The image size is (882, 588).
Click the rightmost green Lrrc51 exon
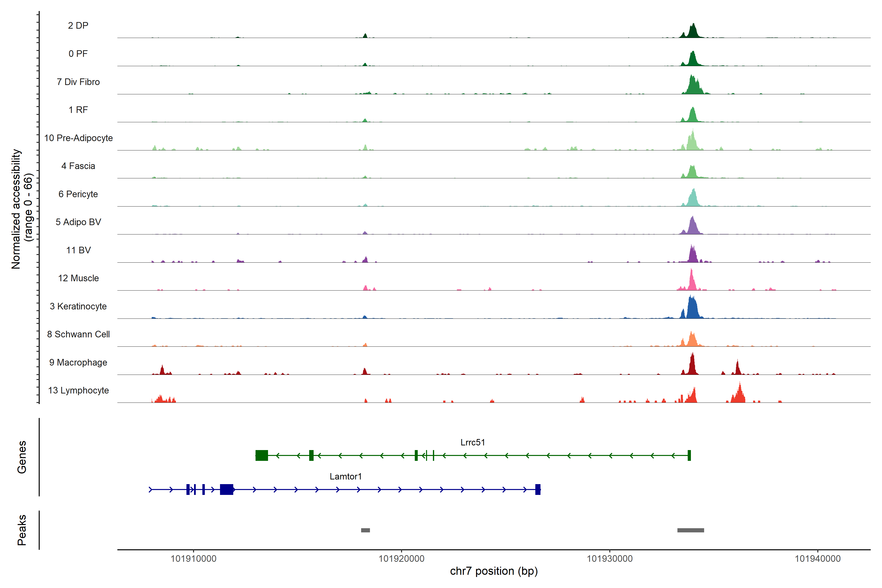[689, 456]
